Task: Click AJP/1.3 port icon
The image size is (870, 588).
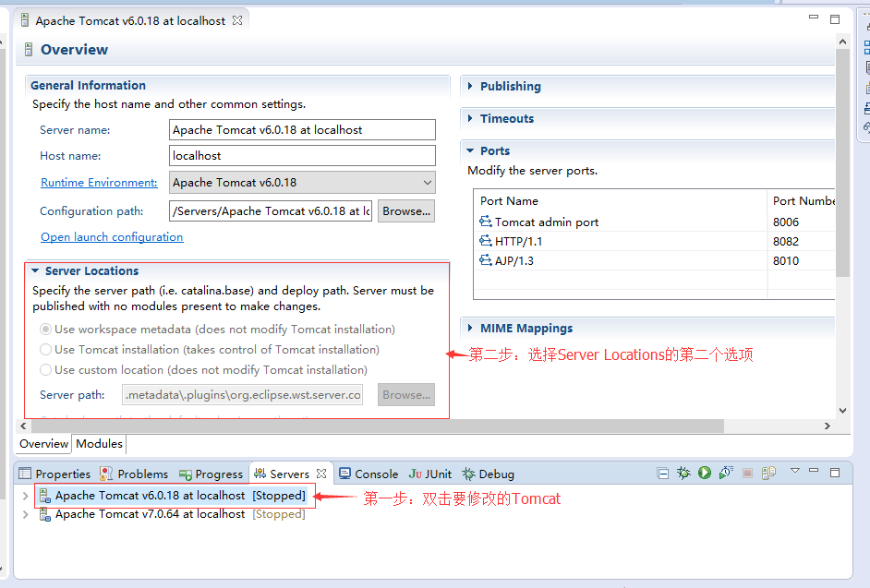Action: point(486,260)
